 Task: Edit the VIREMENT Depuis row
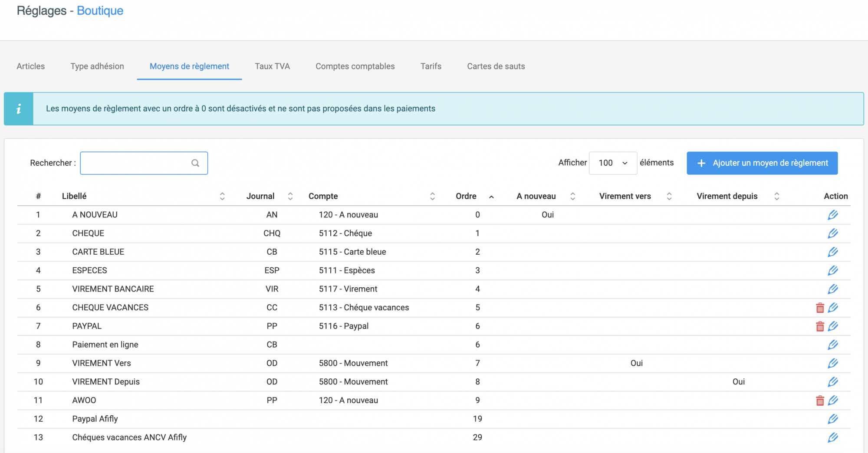(832, 382)
